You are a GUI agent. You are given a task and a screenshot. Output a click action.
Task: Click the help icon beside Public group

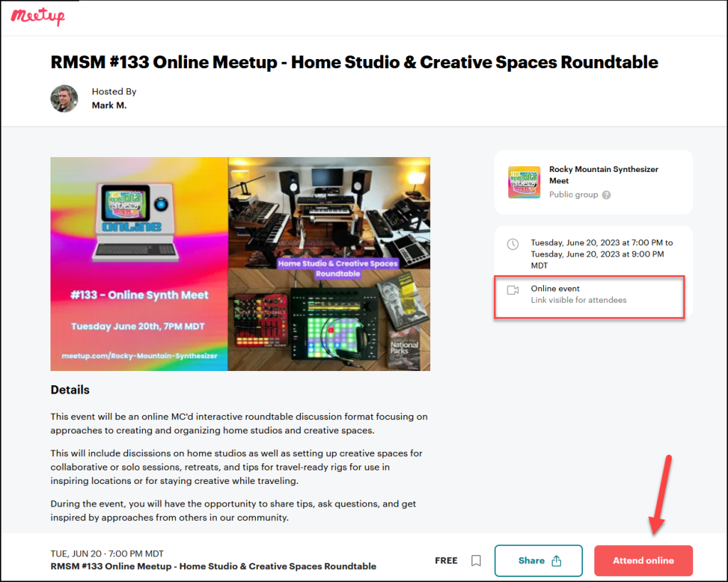pos(606,195)
